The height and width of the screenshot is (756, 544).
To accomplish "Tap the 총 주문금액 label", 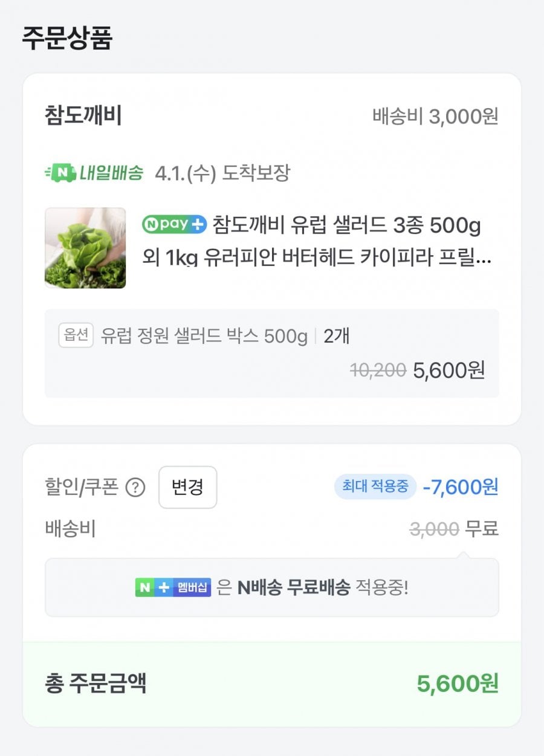I will (x=96, y=683).
